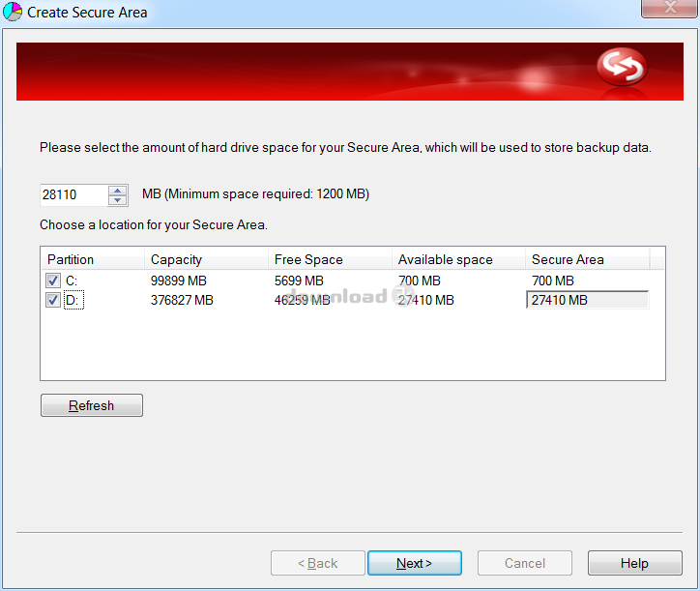Close the Create Secure Area window
This screenshot has width=700, height=591.
tap(669, 8)
